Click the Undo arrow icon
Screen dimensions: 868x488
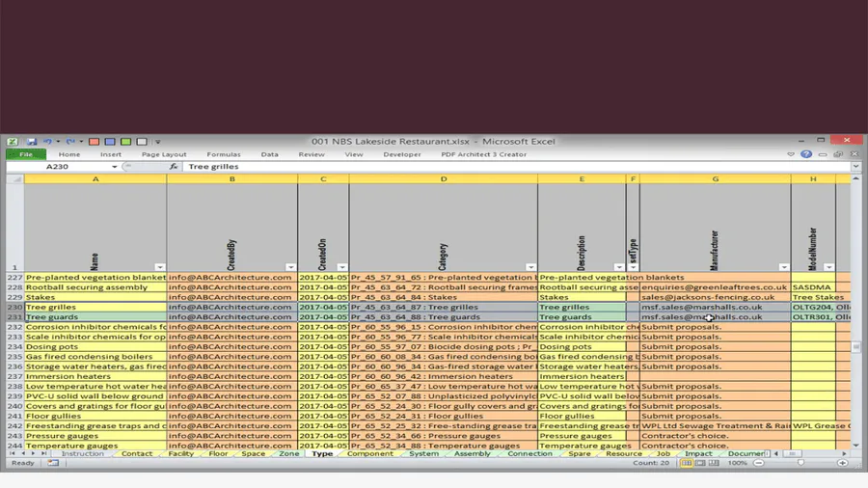coord(47,142)
